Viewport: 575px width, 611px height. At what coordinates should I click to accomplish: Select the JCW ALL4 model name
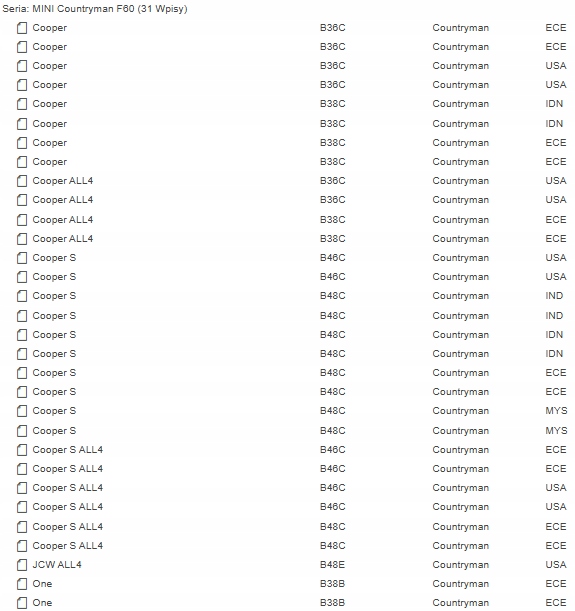click(57, 565)
